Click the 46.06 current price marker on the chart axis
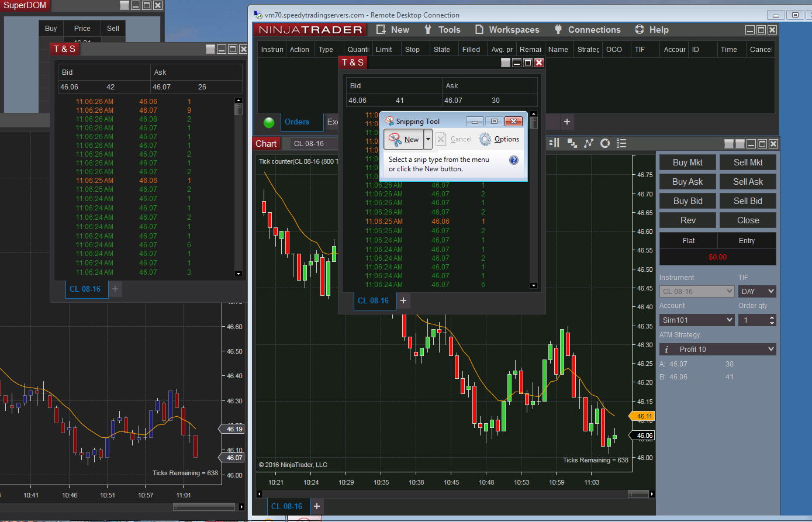812x522 pixels. 642,435
